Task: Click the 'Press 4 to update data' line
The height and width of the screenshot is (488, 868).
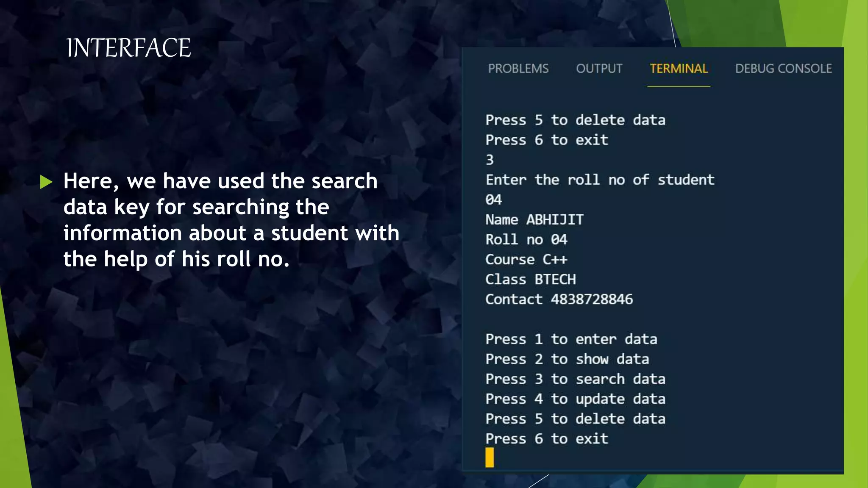Action: (x=575, y=399)
